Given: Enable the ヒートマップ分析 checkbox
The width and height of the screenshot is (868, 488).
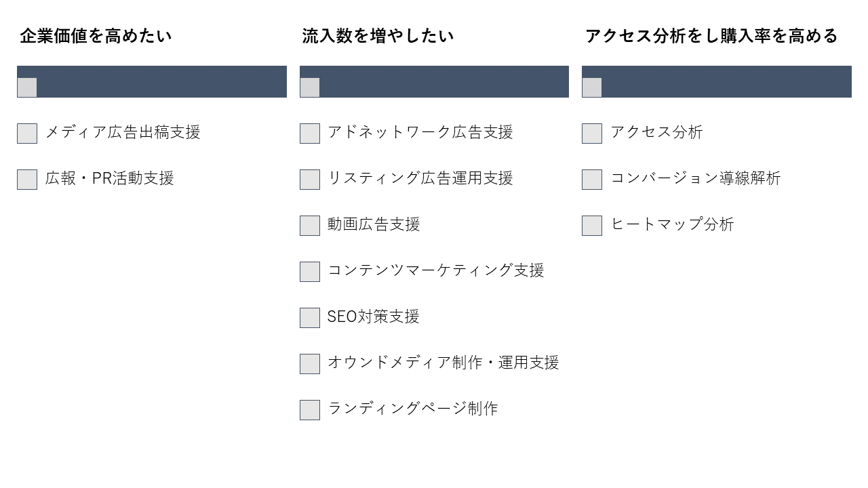Looking at the screenshot, I should (x=592, y=226).
